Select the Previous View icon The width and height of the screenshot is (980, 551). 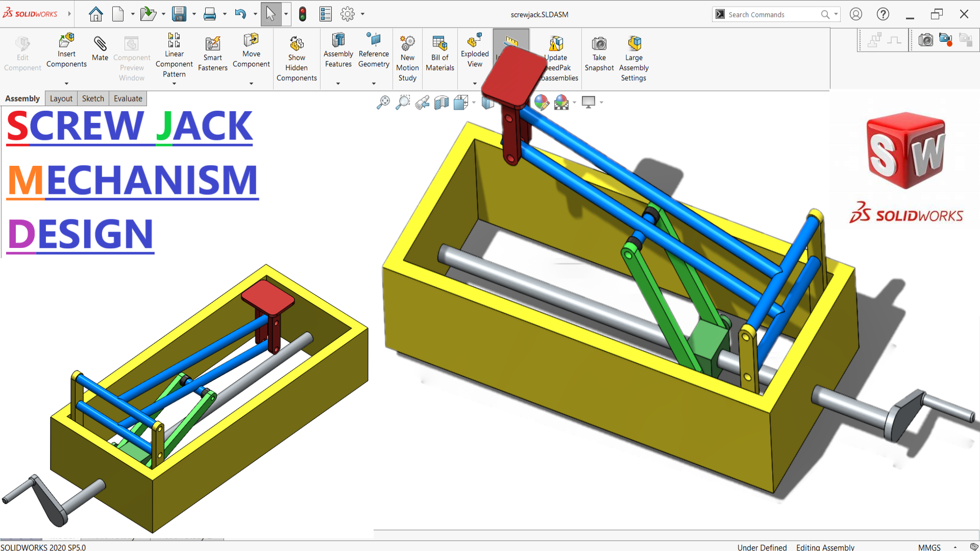click(x=422, y=103)
